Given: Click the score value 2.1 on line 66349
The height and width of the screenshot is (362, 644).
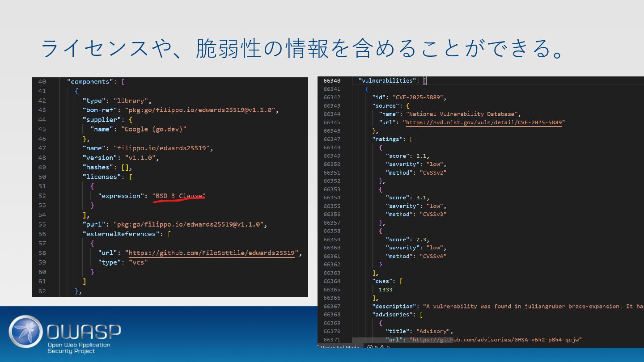Looking at the screenshot, I should (x=421, y=156).
